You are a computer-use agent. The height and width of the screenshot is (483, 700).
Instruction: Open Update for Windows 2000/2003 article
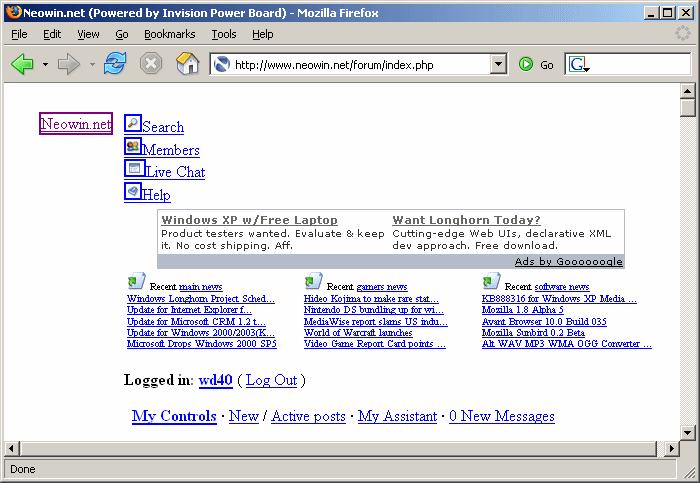[201, 333]
